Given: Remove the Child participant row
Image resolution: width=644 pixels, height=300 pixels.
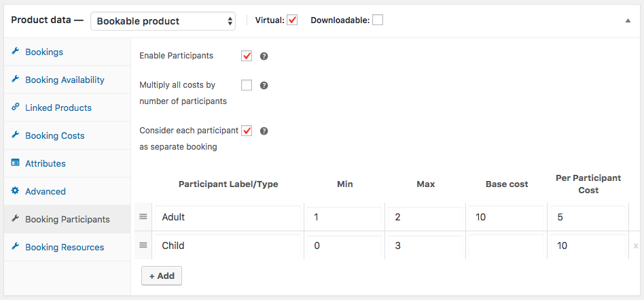Looking at the screenshot, I should point(636,246).
